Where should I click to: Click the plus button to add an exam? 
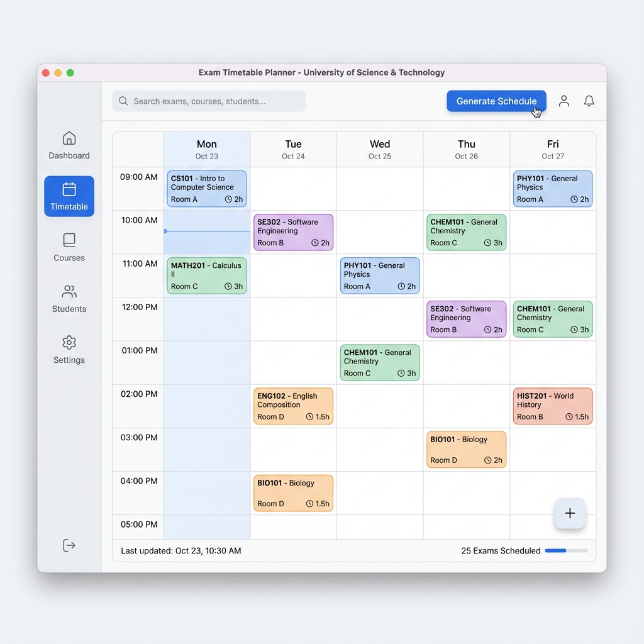[x=570, y=513]
